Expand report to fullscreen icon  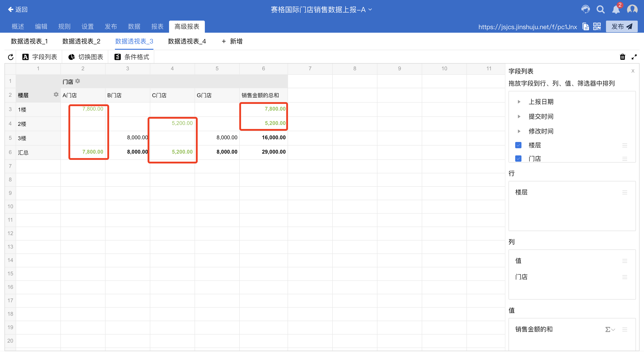[x=634, y=57]
